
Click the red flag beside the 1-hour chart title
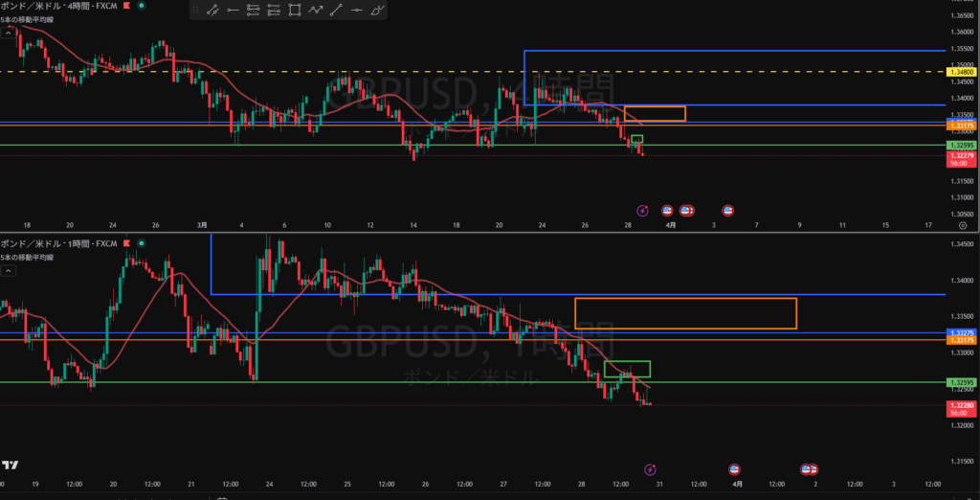126,245
